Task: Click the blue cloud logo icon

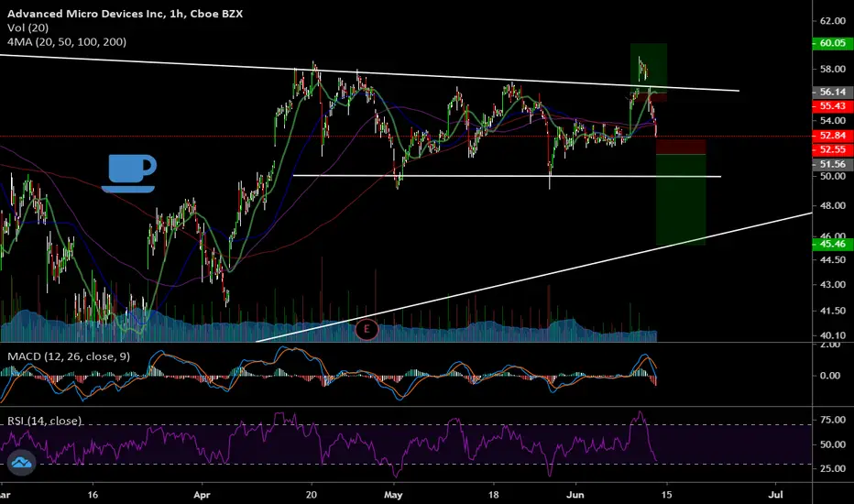Action: (22, 464)
